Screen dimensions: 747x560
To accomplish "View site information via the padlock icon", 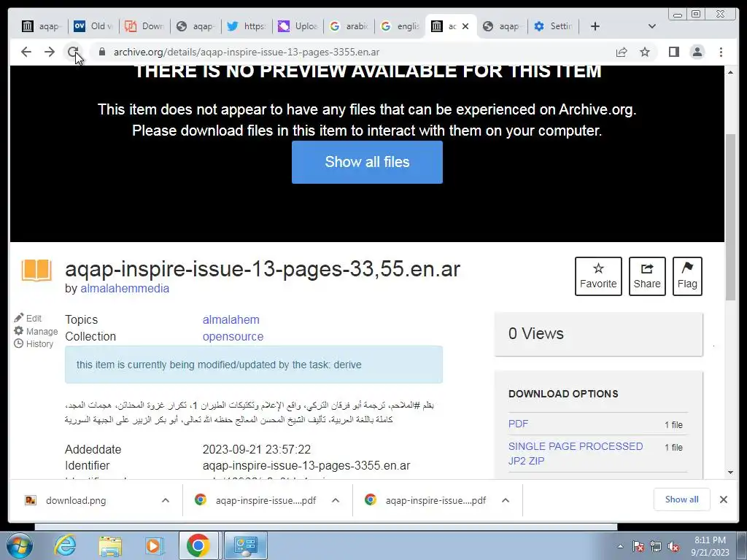I will (102, 52).
